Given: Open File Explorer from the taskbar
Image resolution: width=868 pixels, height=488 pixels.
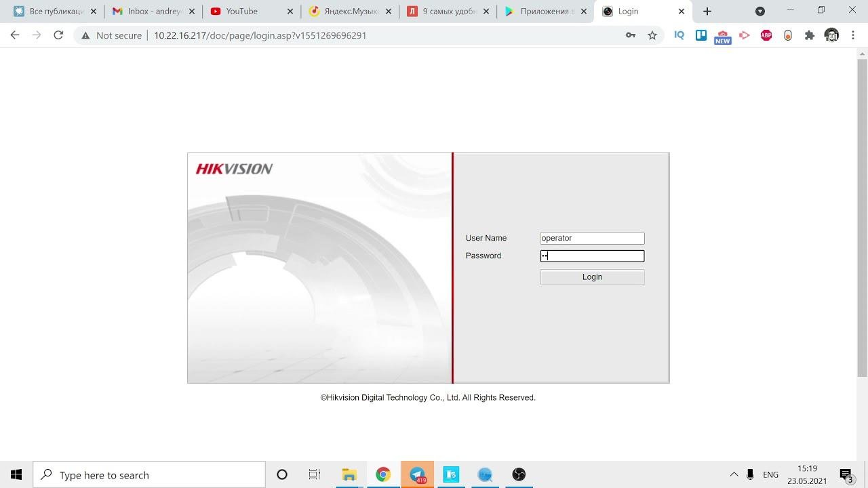Looking at the screenshot, I should point(349,474).
